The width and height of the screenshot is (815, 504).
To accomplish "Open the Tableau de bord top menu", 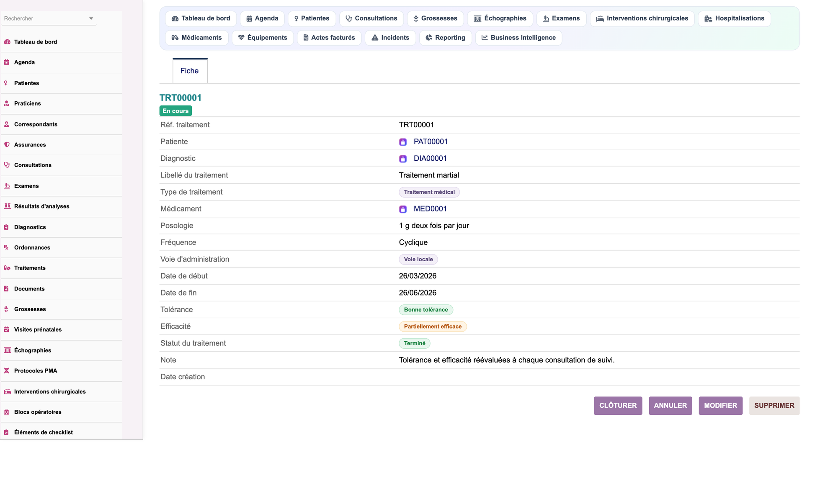I will (201, 18).
